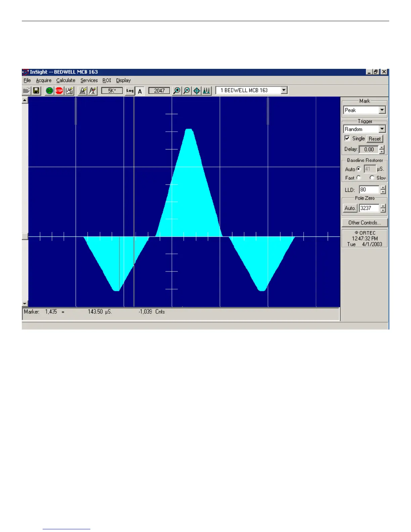Open the Acquire menu
This screenshot has height=532, width=411.
tap(44, 81)
